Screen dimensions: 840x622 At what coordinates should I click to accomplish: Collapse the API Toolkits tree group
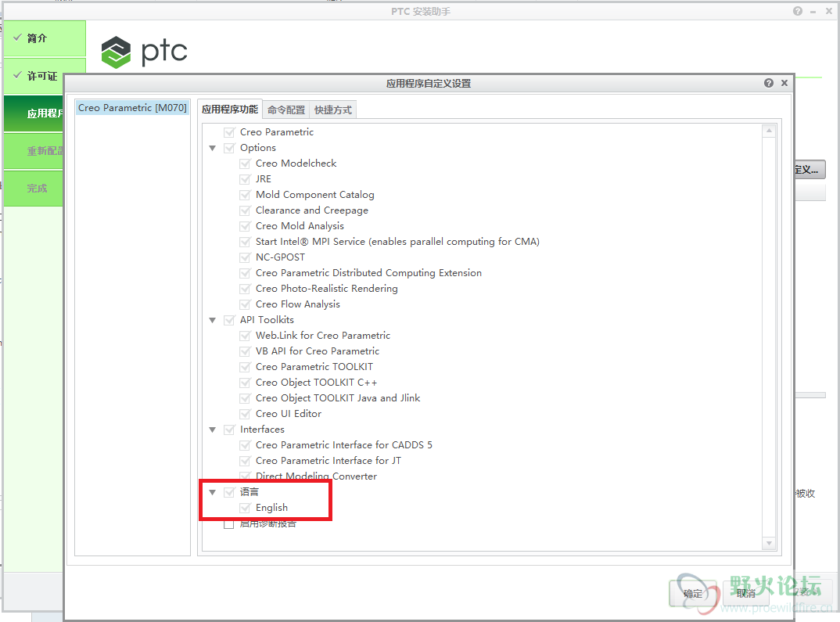213,320
